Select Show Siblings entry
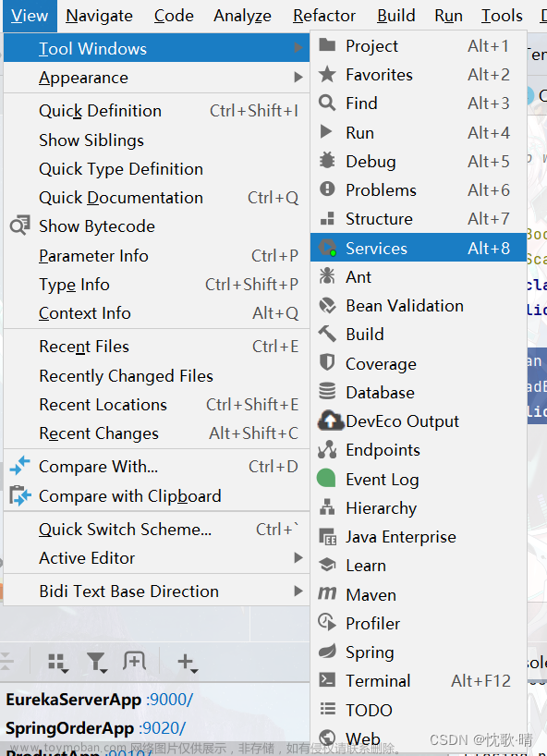This screenshot has height=756, width=547. coord(157,140)
